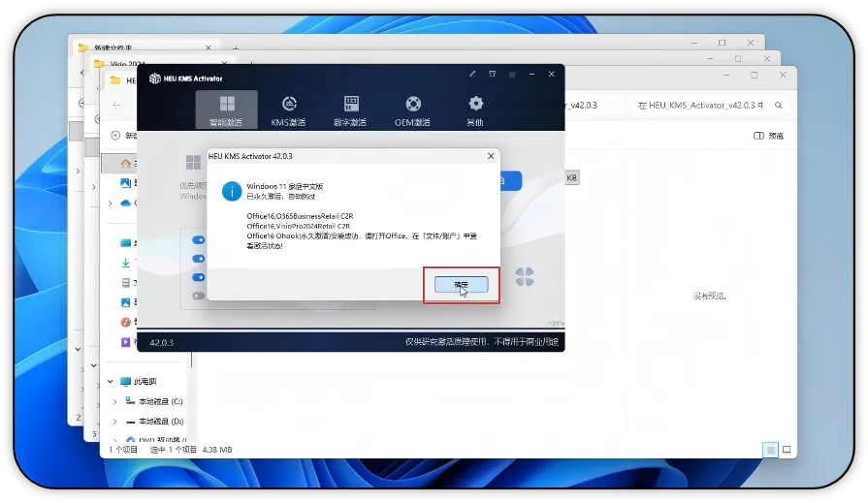This screenshot has height=503, width=868.
Task: Switch to large icons view in status bar
Action: coord(787,450)
